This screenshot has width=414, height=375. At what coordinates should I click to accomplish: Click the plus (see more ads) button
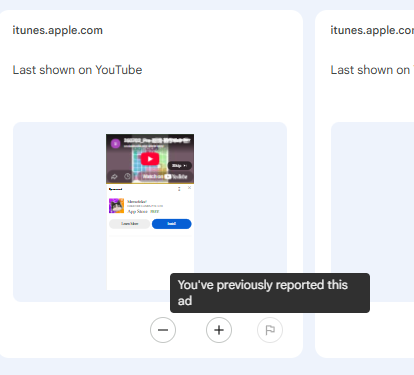[x=219, y=330]
